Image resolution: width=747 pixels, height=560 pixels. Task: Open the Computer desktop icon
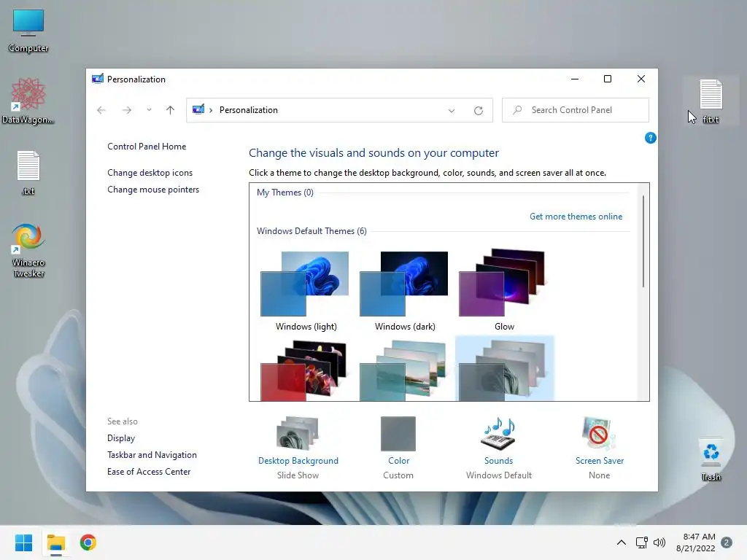[x=28, y=31]
